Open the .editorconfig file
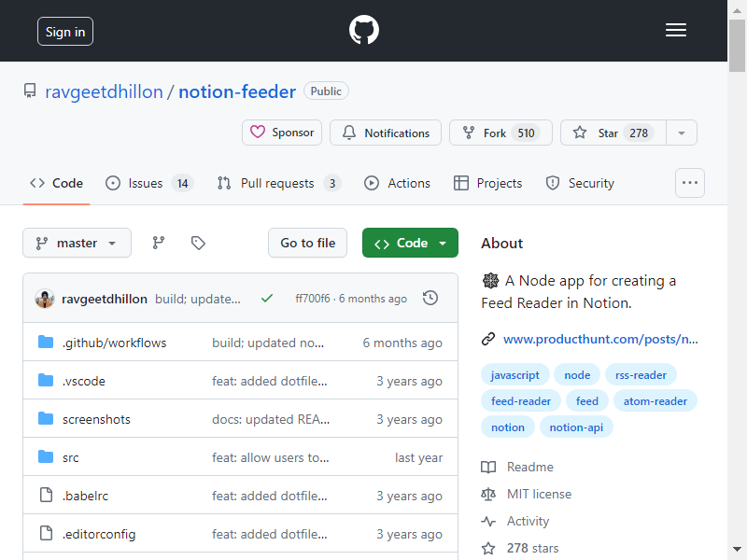747x560 pixels. pyautogui.click(x=99, y=534)
